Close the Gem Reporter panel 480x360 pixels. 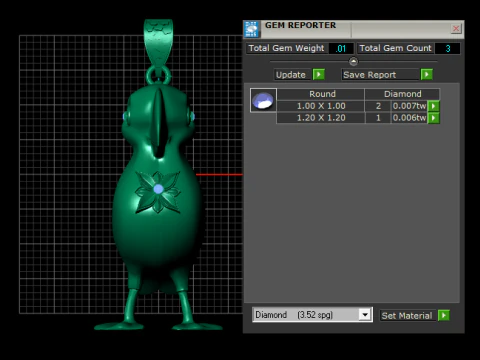(x=456, y=29)
